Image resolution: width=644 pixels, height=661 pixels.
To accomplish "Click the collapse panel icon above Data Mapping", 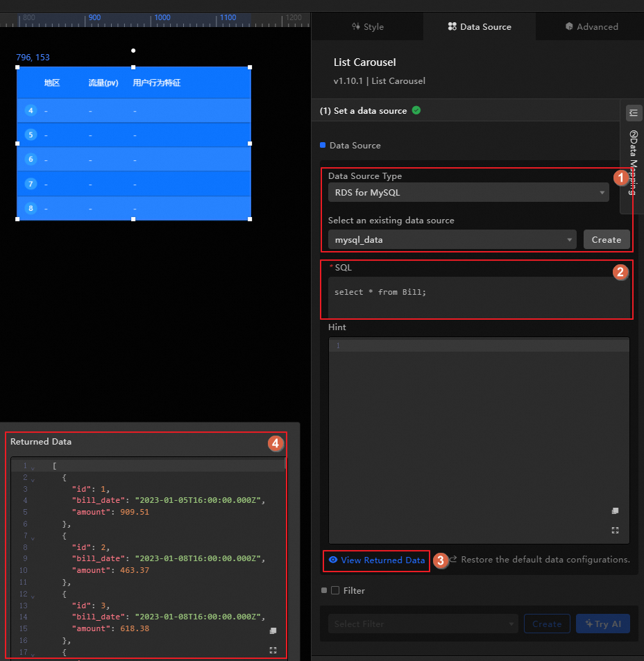I will [x=634, y=112].
